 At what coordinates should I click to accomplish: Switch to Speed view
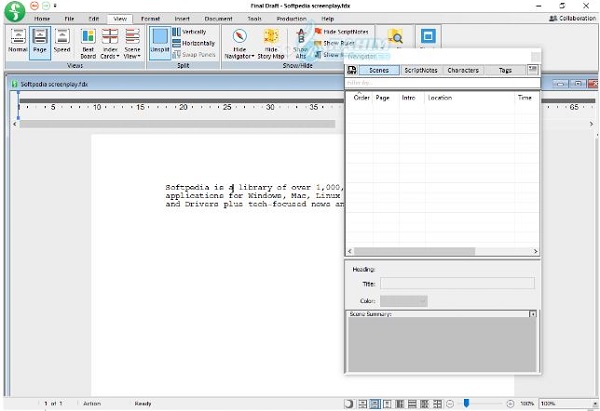(x=62, y=41)
